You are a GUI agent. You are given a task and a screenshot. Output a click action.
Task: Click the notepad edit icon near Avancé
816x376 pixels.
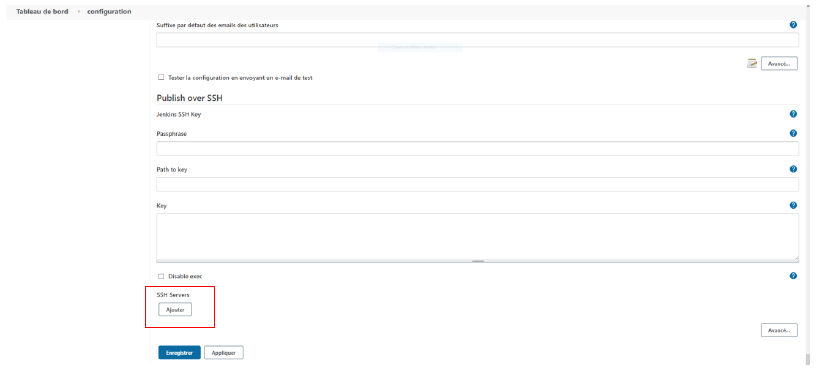752,63
